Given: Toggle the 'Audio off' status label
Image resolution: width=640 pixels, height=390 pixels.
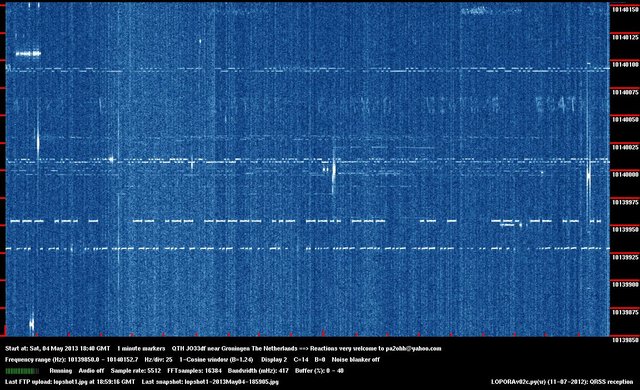Looking at the screenshot, I should pyautogui.click(x=91, y=371).
